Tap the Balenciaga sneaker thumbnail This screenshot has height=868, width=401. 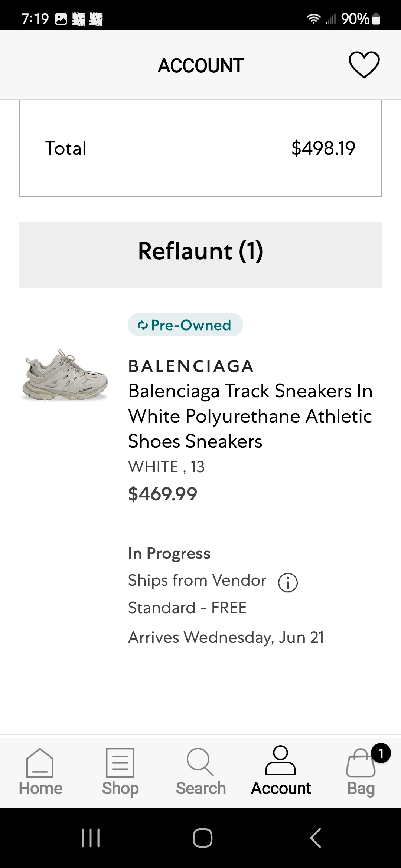(x=65, y=375)
